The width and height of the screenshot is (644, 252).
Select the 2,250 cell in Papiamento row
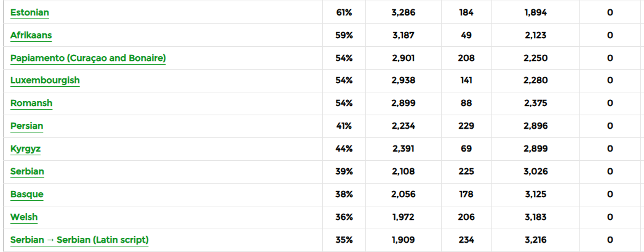(536, 58)
